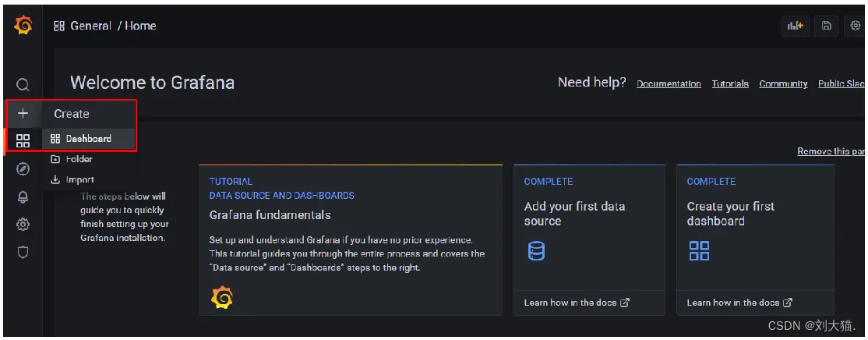Click the Save dashboard disk icon
This screenshot has width=868, height=340.
[x=827, y=26]
